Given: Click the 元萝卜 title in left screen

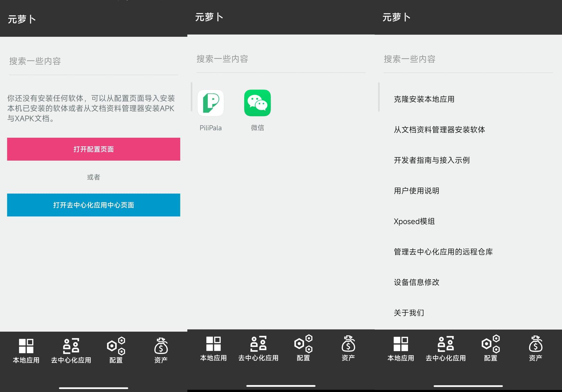Looking at the screenshot, I should coord(22,19).
